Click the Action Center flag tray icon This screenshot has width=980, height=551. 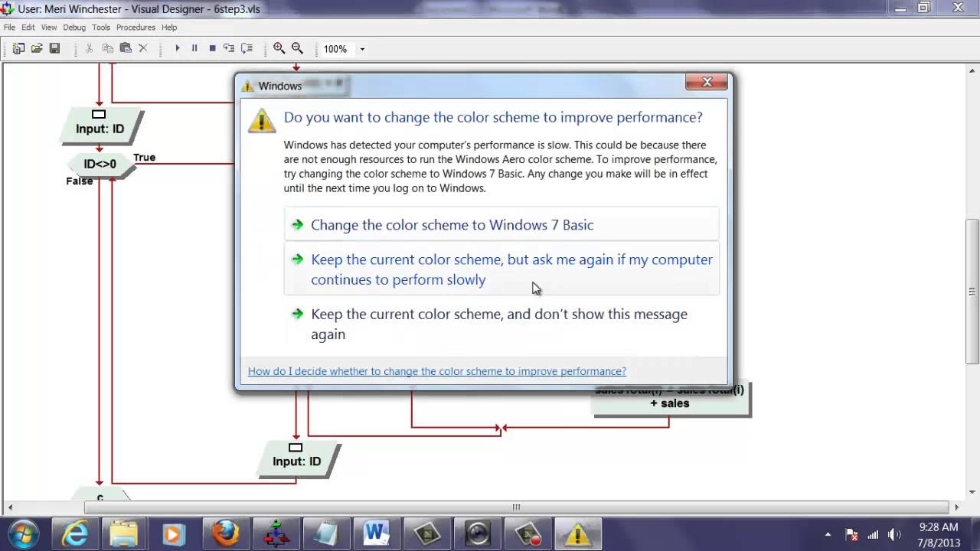click(x=851, y=535)
